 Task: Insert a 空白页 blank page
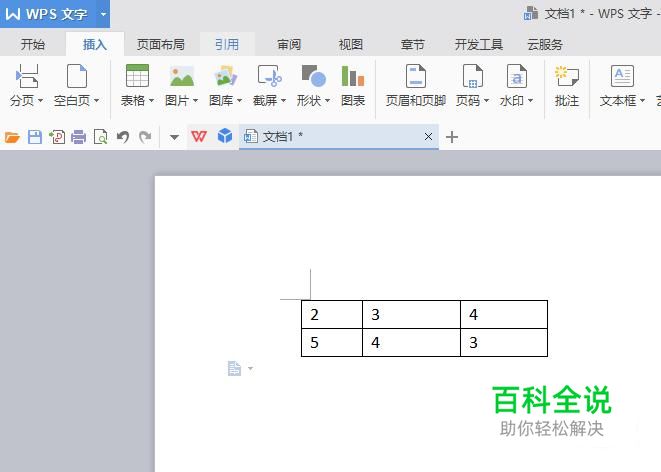(77, 76)
